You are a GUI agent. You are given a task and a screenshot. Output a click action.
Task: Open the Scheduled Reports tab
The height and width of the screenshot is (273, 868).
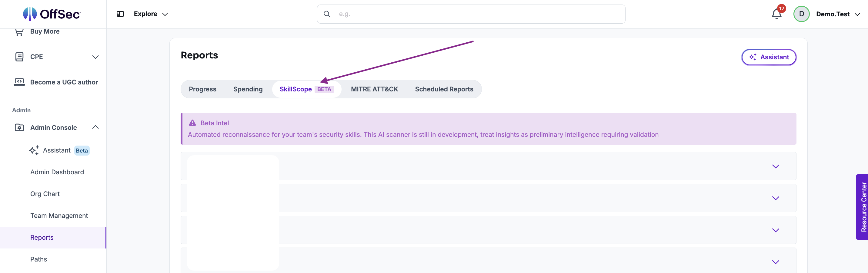pos(444,89)
